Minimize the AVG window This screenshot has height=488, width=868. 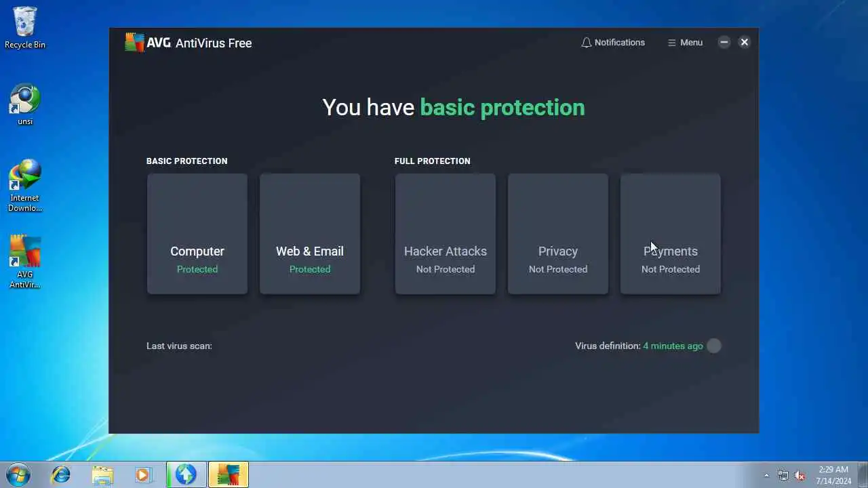click(x=724, y=42)
